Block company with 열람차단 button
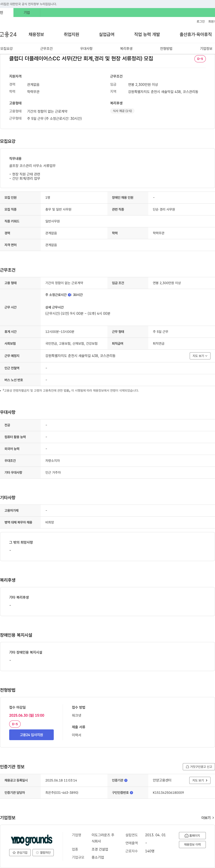Screen dimensions: 215x868 coord(43,853)
